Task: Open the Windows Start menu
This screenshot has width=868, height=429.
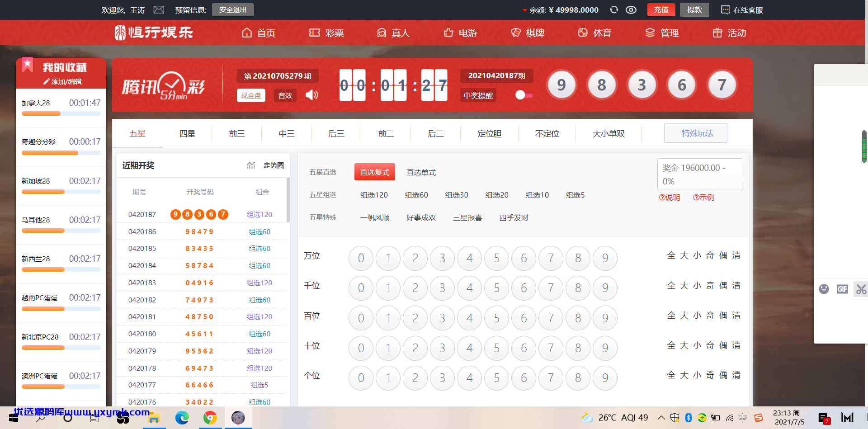Action: [x=13, y=418]
